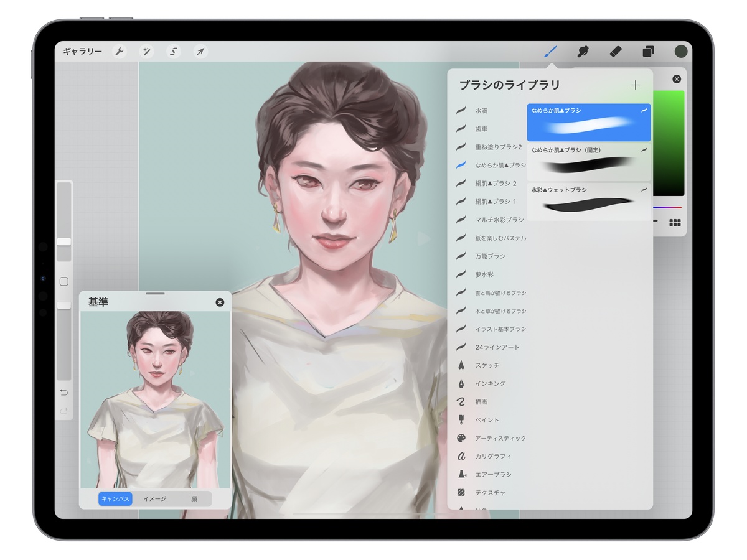The height and width of the screenshot is (560, 747).
Task: Switch reference to キャンバス mode
Action: pyautogui.click(x=116, y=498)
